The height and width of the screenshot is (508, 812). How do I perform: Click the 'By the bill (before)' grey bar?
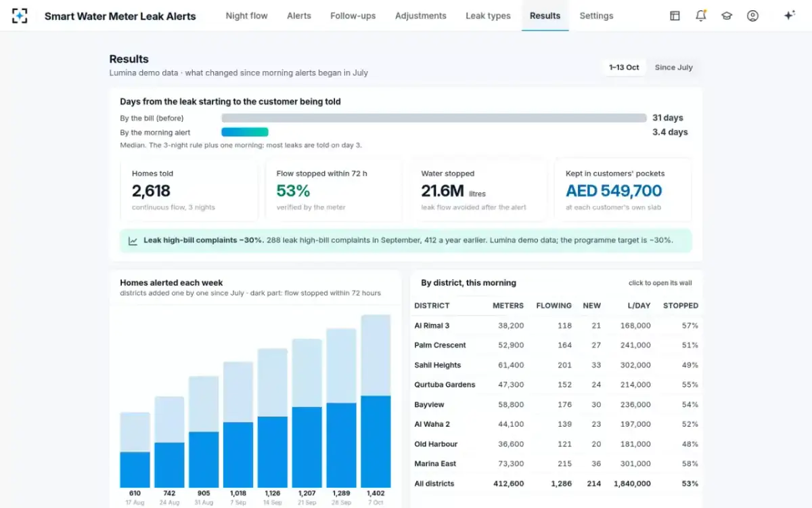434,118
